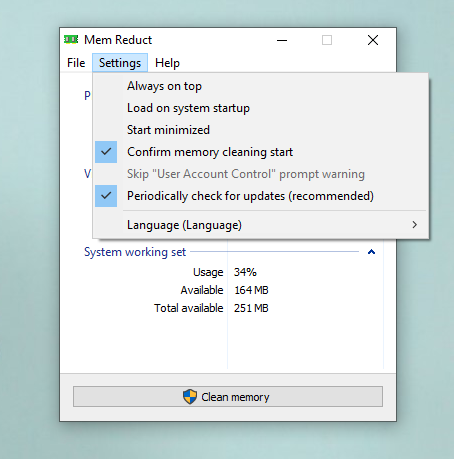Disable Periodically check for updates
This screenshot has width=454, height=459.
261,196
